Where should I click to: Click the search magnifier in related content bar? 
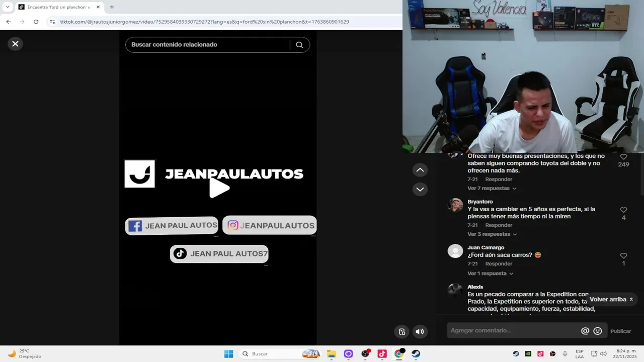[x=299, y=45]
